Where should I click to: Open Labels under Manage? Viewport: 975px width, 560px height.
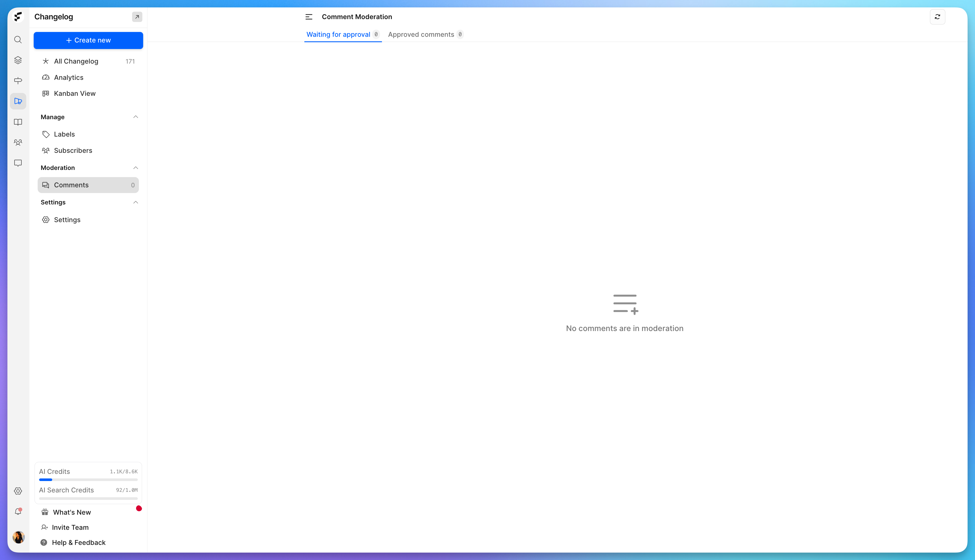click(88, 134)
